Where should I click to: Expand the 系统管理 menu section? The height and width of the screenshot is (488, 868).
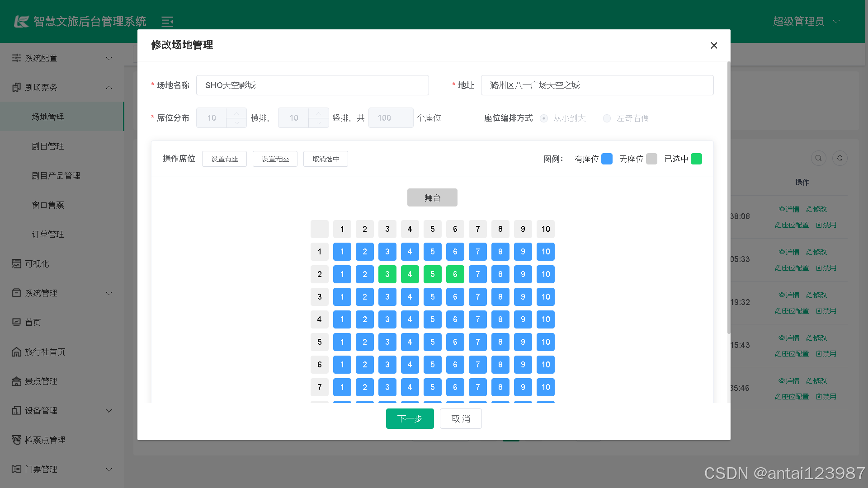(x=108, y=293)
